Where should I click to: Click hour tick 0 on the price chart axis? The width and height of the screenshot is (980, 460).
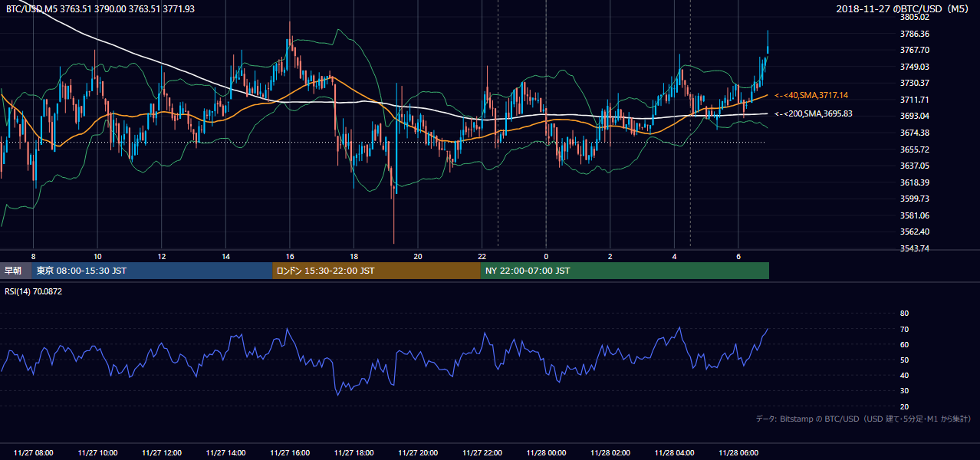[546, 256]
